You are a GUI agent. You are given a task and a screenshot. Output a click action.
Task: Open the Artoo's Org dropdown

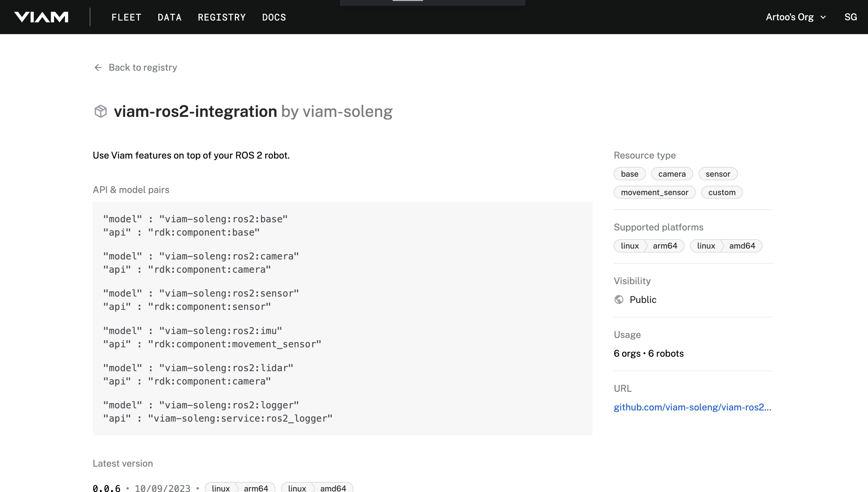[x=796, y=17]
